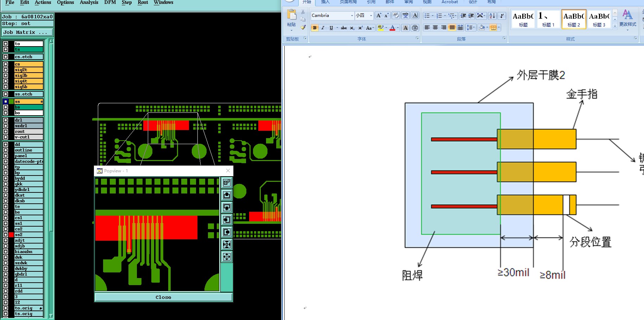Apply italic formatting in Word
Viewport: 644px width, 320px height.
point(323,28)
